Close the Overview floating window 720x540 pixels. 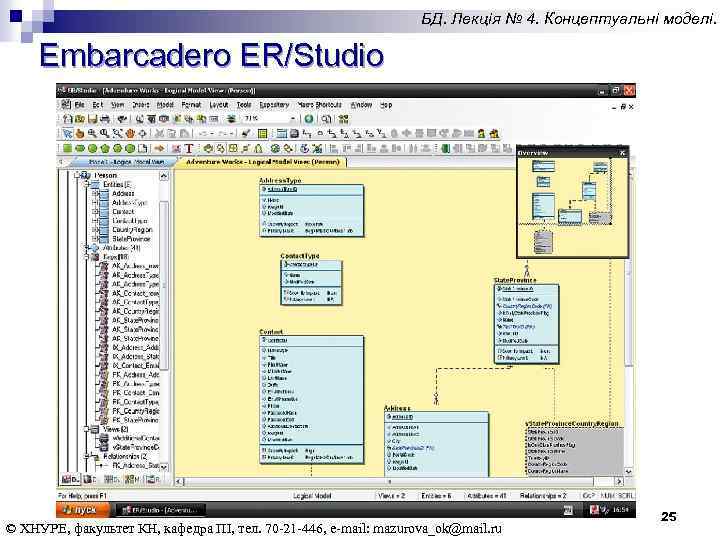tap(622, 153)
